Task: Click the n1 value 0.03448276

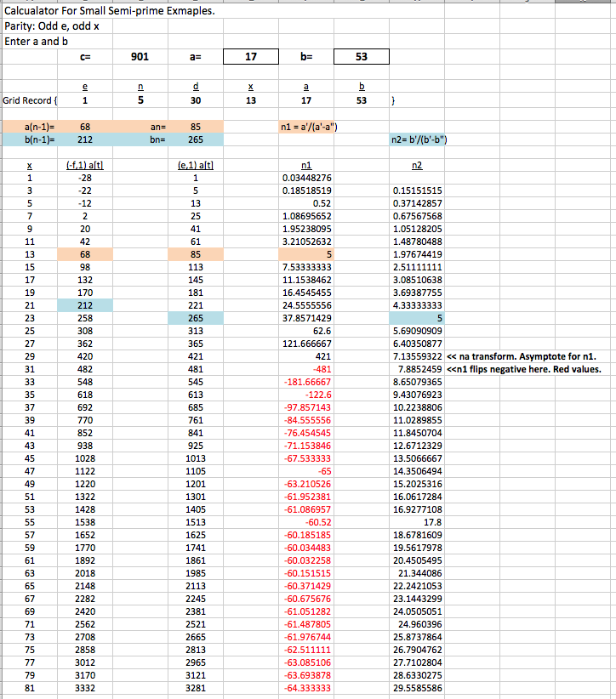Action: tap(307, 178)
